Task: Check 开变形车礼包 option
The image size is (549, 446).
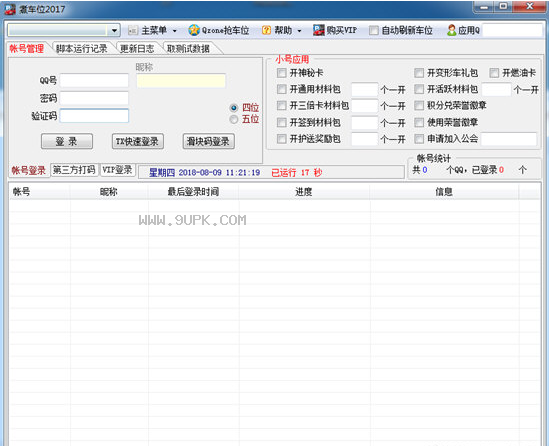Action: point(419,73)
